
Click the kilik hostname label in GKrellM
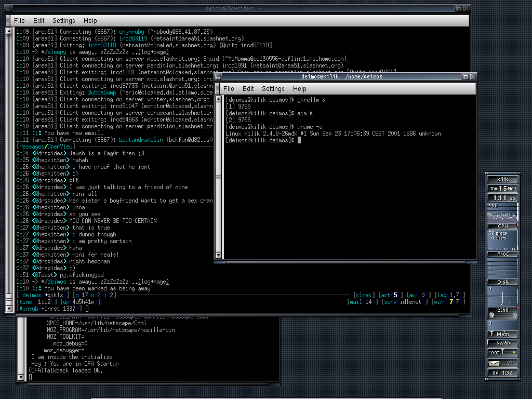click(x=502, y=179)
